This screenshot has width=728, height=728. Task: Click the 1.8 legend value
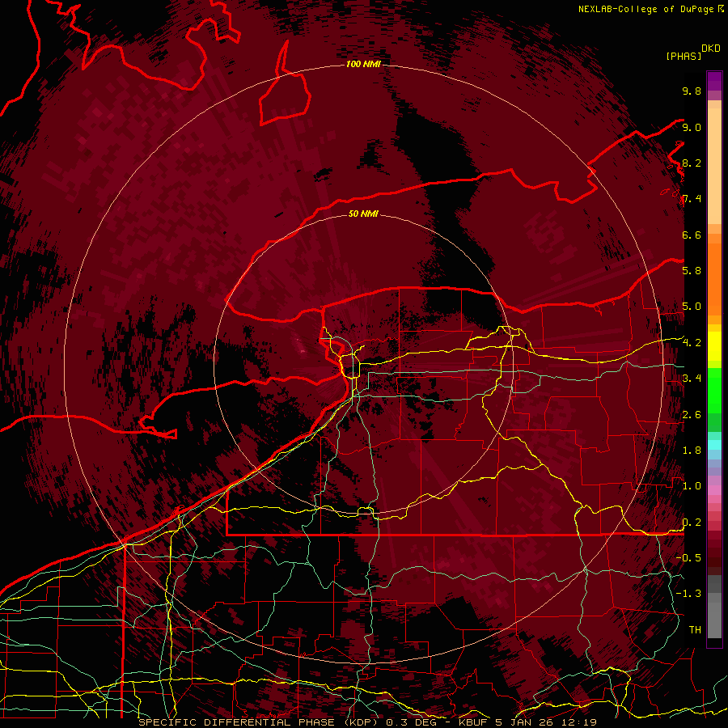(x=692, y=451)
